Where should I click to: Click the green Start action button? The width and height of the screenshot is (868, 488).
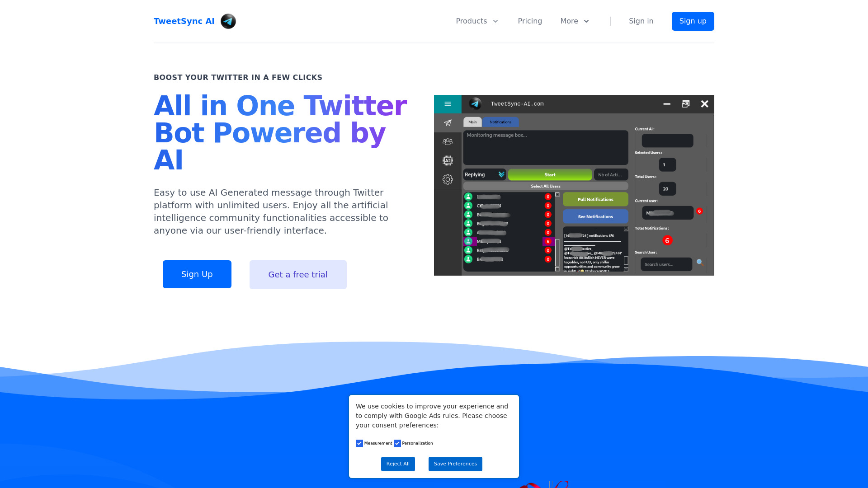(549, 174)
